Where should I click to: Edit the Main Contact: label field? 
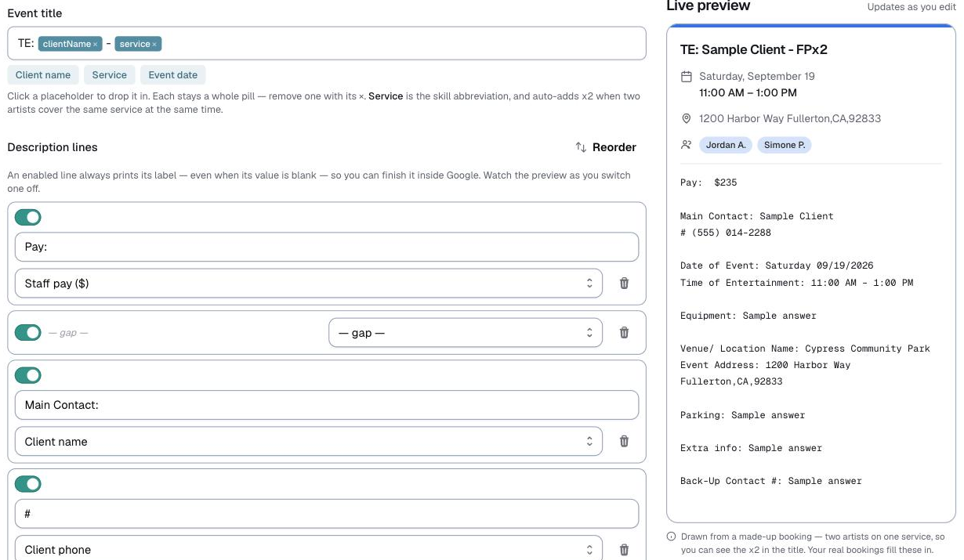[327, 405]
